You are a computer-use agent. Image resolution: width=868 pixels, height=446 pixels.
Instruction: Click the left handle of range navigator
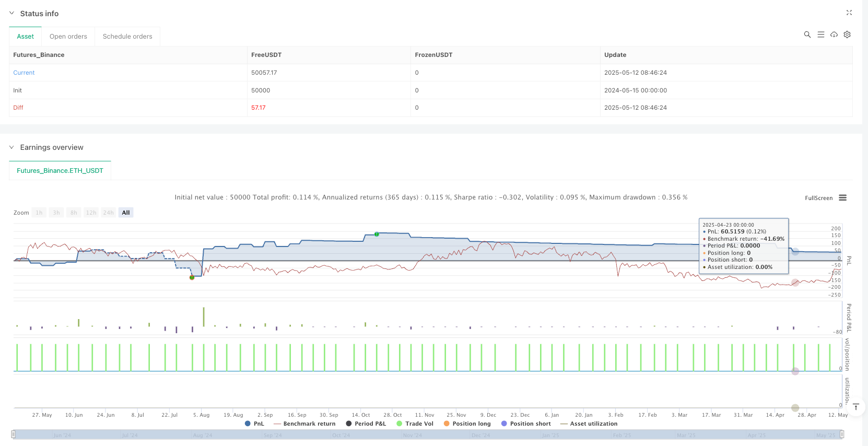14,435
